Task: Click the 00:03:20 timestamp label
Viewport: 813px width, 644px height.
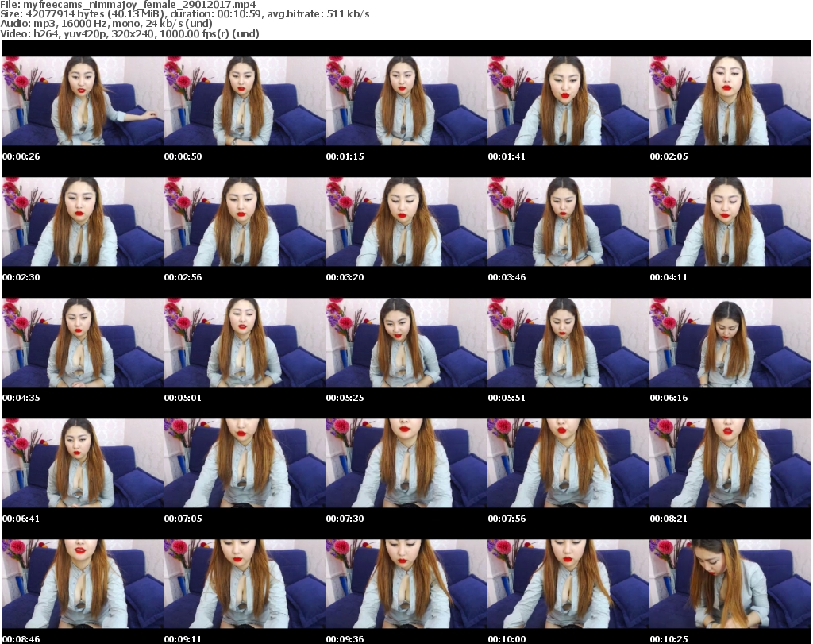Action: point(345,277)
